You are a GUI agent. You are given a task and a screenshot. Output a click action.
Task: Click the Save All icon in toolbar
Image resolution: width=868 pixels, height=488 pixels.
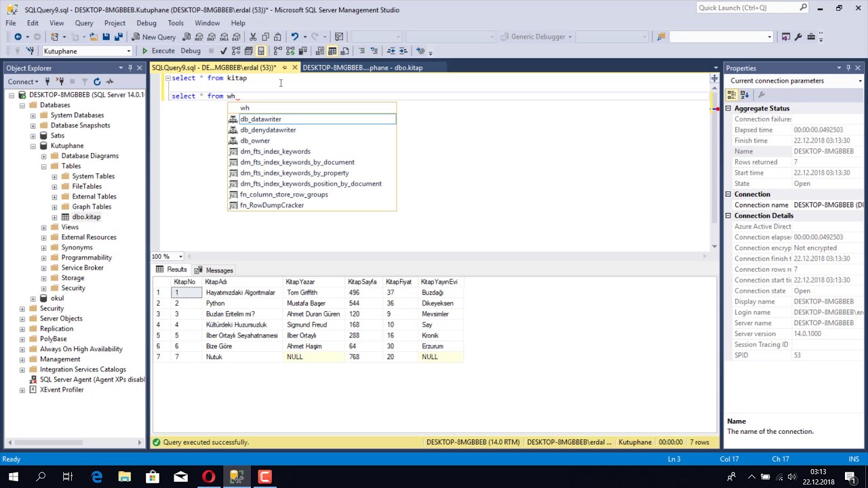[x=118, y=37]
